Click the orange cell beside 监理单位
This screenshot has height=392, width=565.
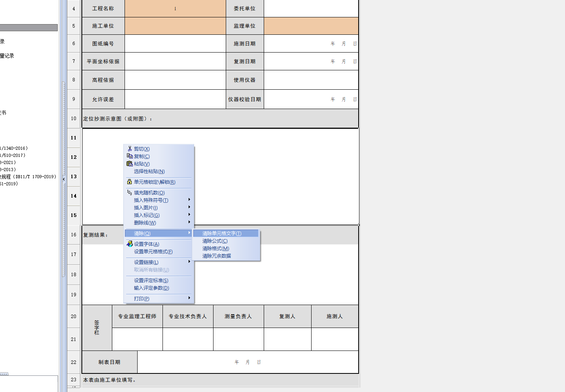tap(311, 26)
